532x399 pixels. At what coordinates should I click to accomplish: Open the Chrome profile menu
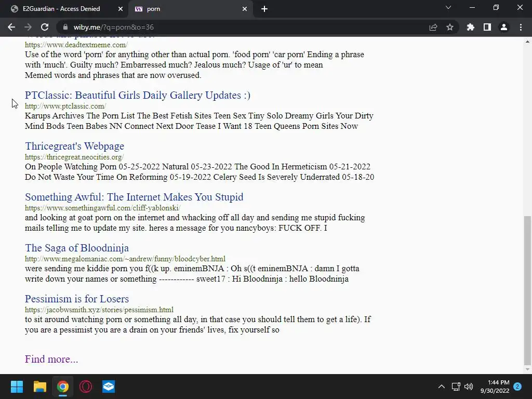504,27
